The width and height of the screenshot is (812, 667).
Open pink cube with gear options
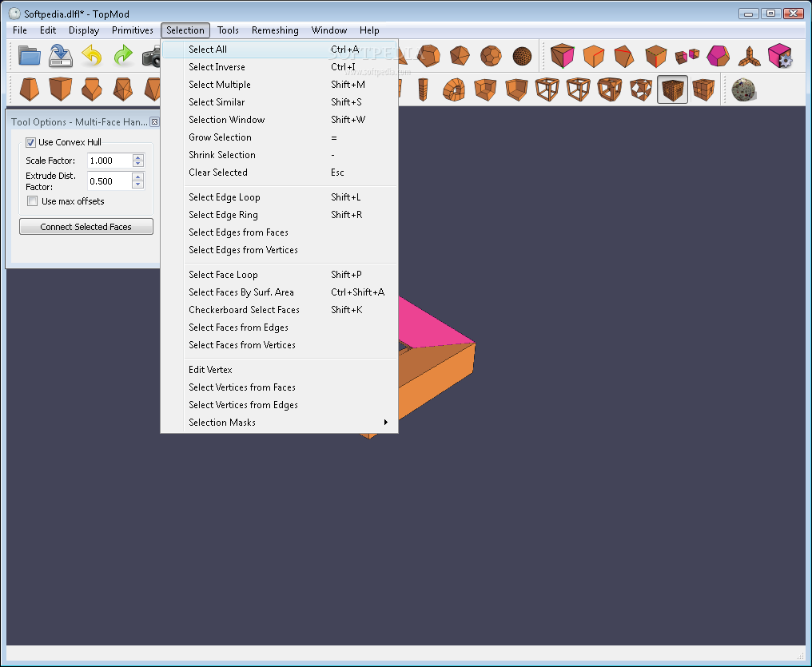point(780,56)
